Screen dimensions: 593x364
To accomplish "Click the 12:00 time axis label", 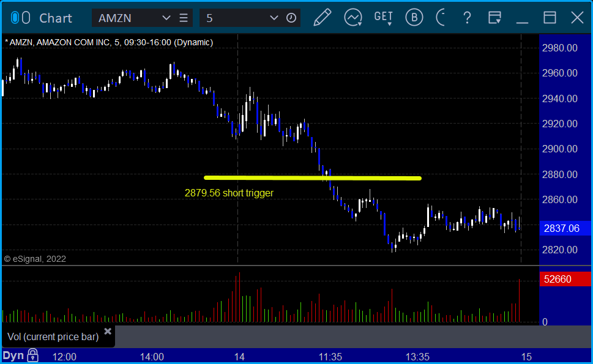I will click(64, 357).
